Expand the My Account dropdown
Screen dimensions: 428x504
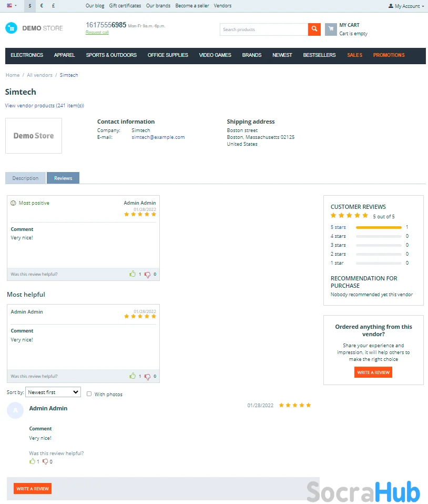tap(406, 6)
